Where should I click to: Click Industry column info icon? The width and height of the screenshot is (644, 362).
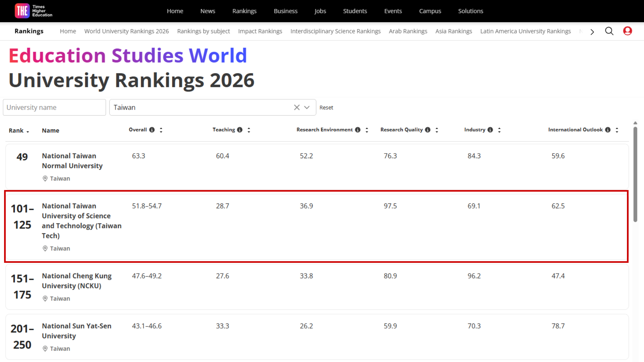pyautogui.click(x=490, y=130)
